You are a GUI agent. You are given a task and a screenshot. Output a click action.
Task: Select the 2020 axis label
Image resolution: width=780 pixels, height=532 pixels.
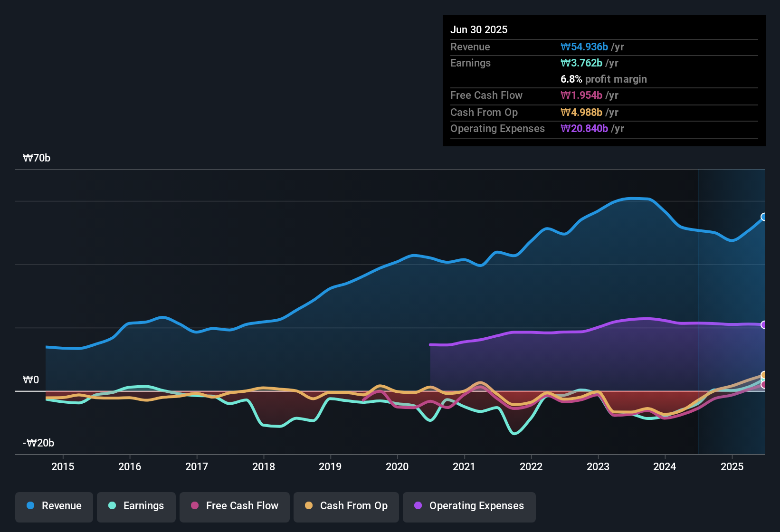[x=397, y=466]
